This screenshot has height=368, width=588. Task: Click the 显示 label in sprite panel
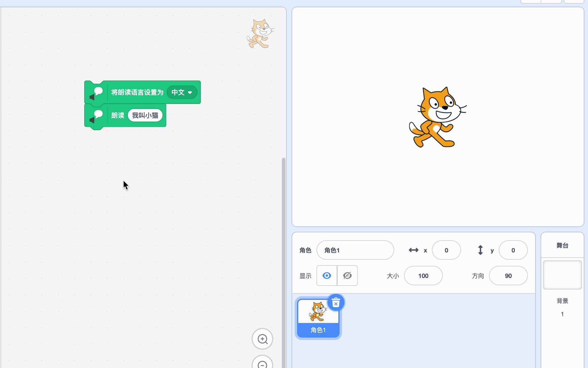pyautogui.click(x=305, y=276)
